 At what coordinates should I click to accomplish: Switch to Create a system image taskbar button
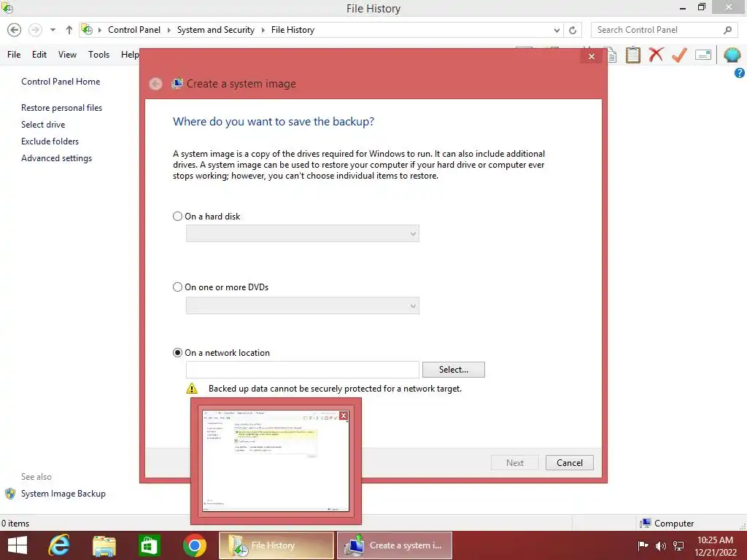[x=395, y=545]
